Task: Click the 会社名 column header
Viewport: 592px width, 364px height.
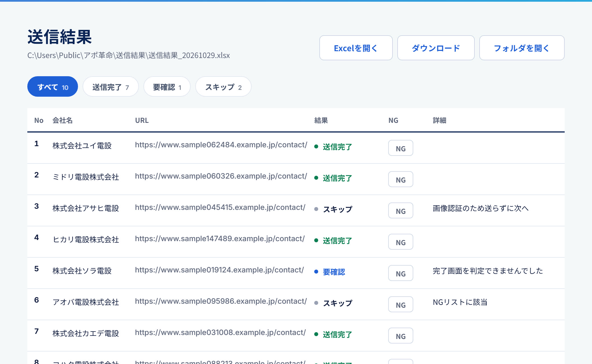Action: (x=63, y=121)
